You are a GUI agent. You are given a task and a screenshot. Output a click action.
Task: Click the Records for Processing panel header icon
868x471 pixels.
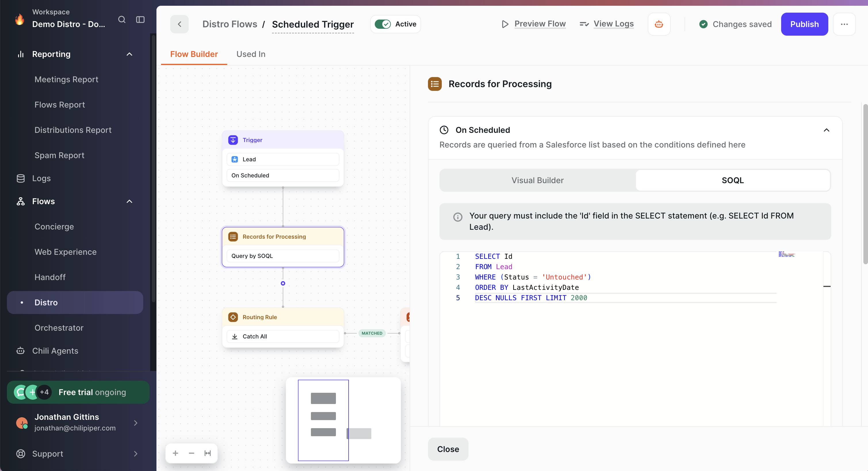(x=435, y=84)
